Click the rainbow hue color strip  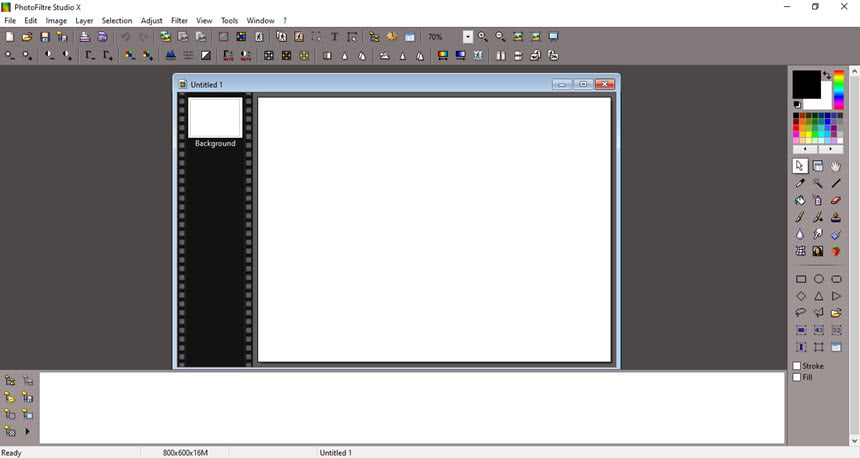pos(839,89)
